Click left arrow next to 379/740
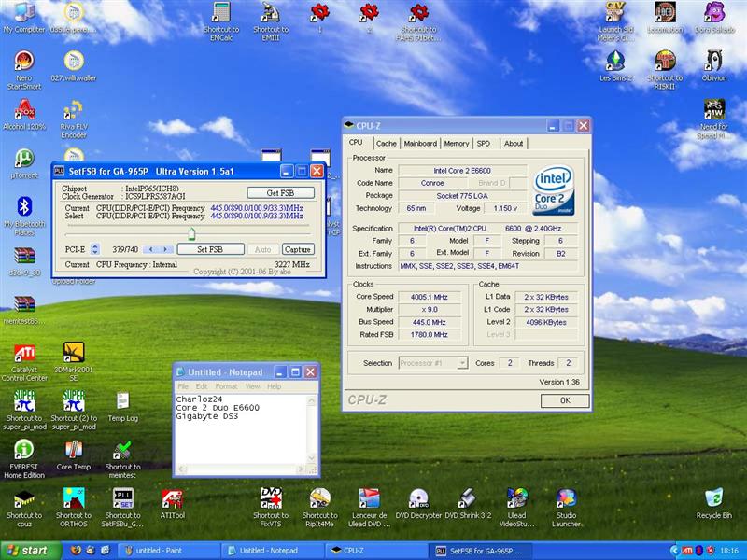This screenshot has height=560, width=747. point(151,249)
